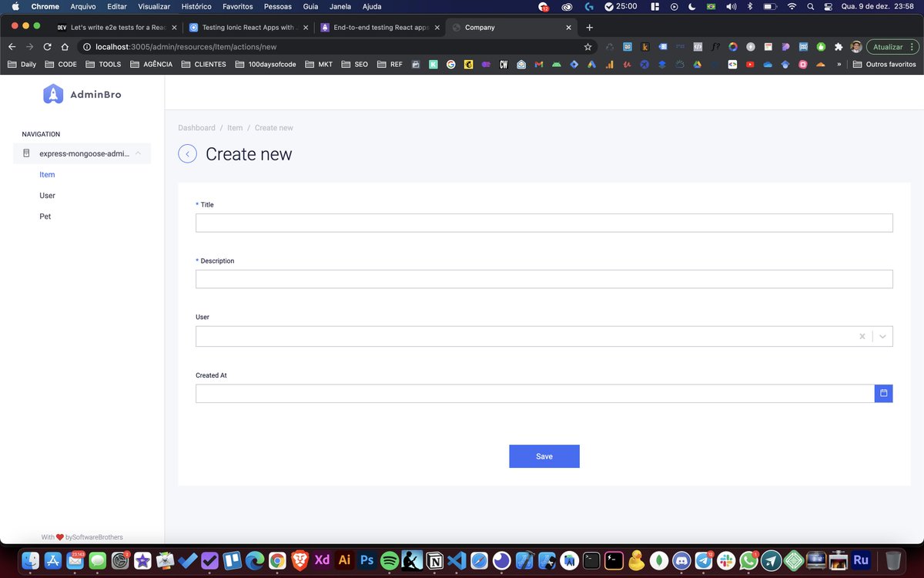Open the TOOLS bookmarks folder
The width and height of the screenshot is (924, 578).
tap(103, 64)
